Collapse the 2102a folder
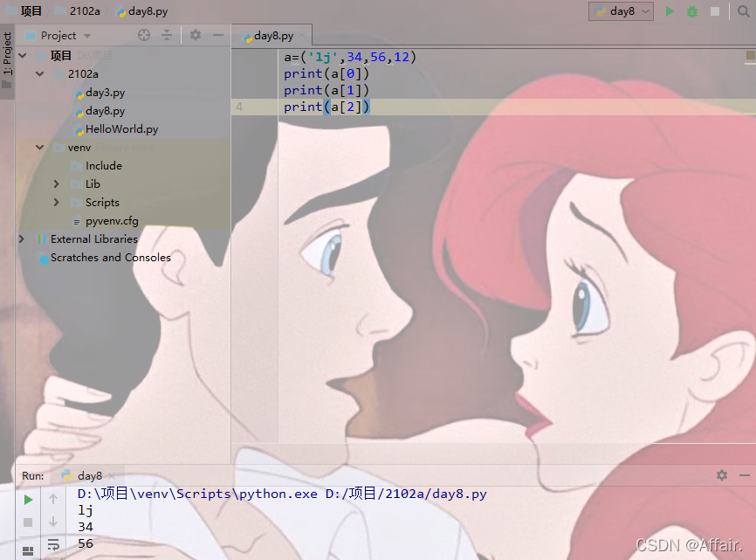This screenshot has height=560, width=756. (40, 73)
